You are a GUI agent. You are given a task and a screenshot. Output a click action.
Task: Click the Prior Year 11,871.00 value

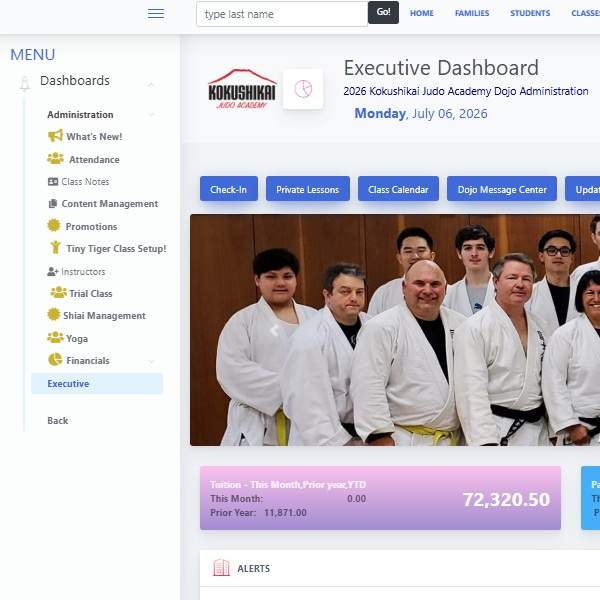point(285,513)
